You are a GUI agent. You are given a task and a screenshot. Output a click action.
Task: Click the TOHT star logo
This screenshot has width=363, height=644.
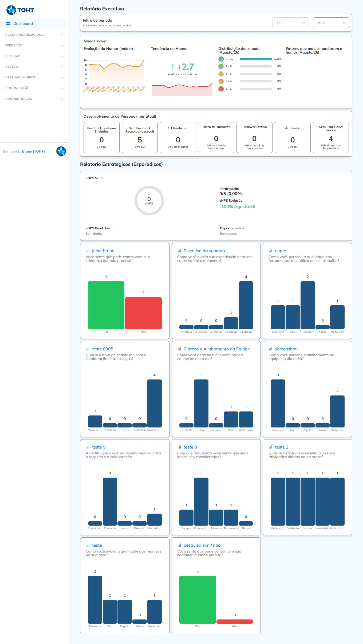11,10
